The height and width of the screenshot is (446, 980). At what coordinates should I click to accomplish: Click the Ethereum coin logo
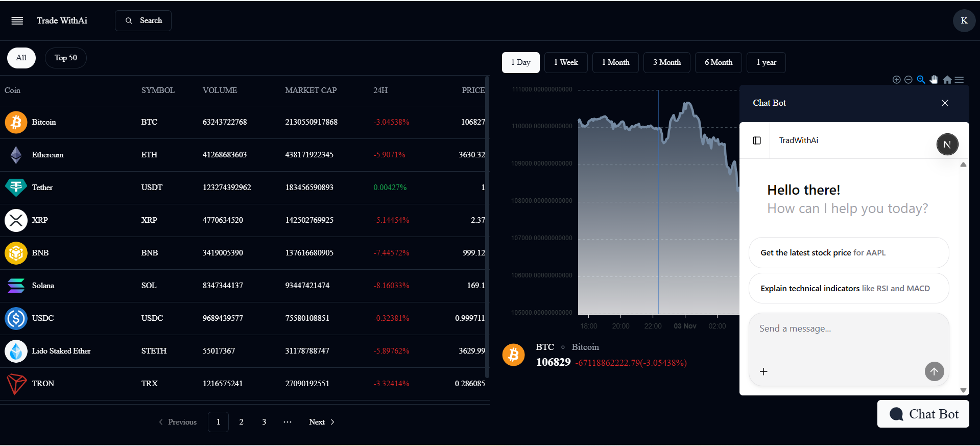[x=16, y=155]
